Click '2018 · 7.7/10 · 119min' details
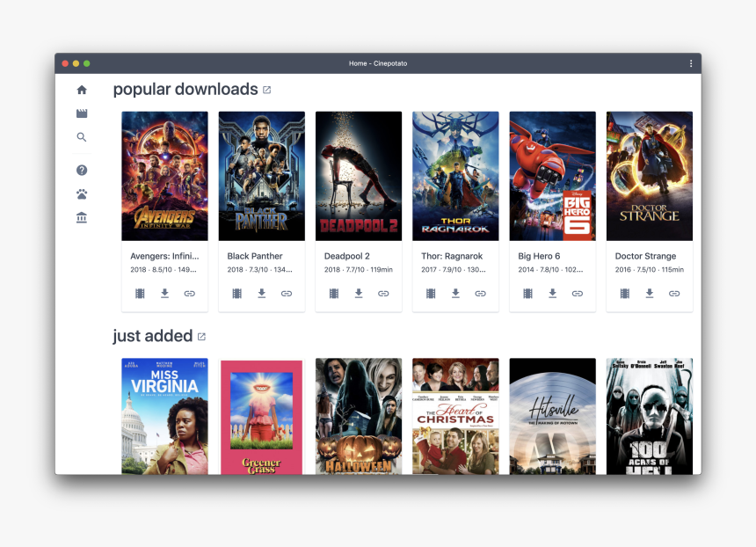The width and height of the screenshot is (756, 547). pyautogui.click(x=359, y=270)
